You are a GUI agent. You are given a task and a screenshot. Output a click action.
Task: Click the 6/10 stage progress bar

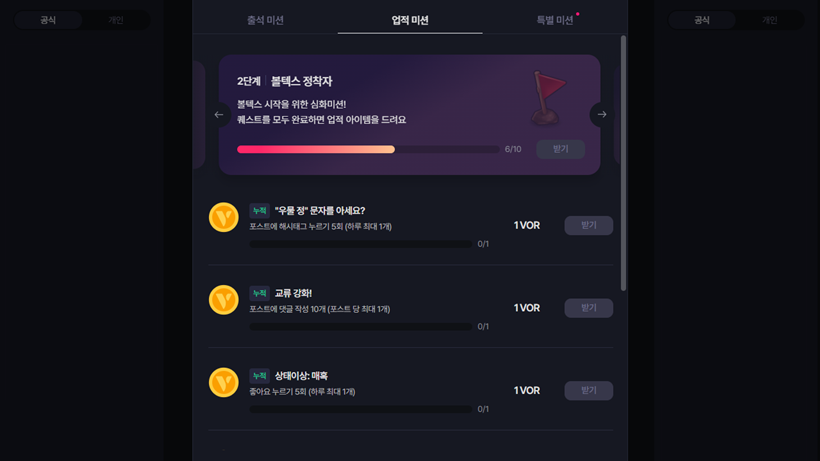pos(368,149)
